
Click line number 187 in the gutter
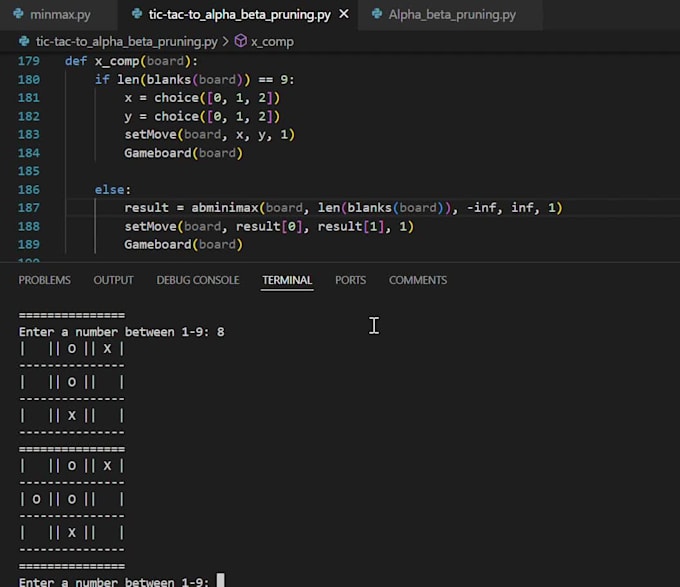(x=29, y=208)
